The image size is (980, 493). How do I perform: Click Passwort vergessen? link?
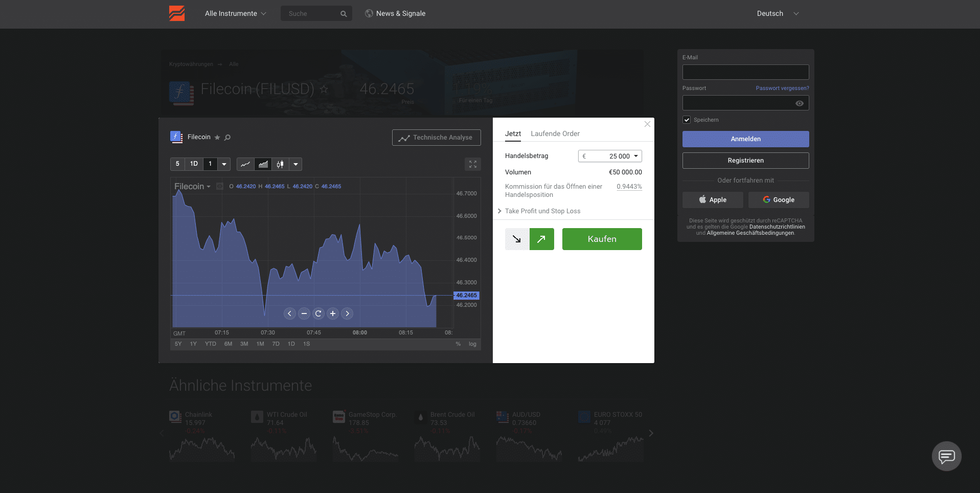pos(783,88)
